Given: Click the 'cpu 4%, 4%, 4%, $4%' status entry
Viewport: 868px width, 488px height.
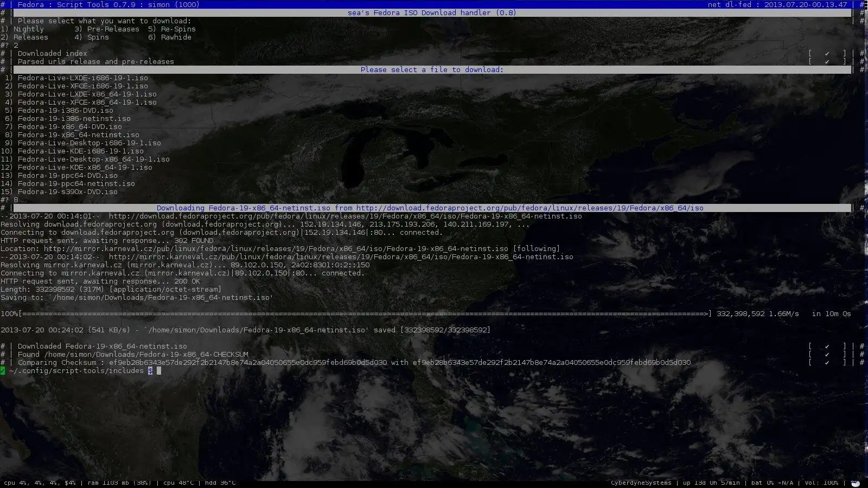Looking at the screenshot, I should tap(40, 483).
